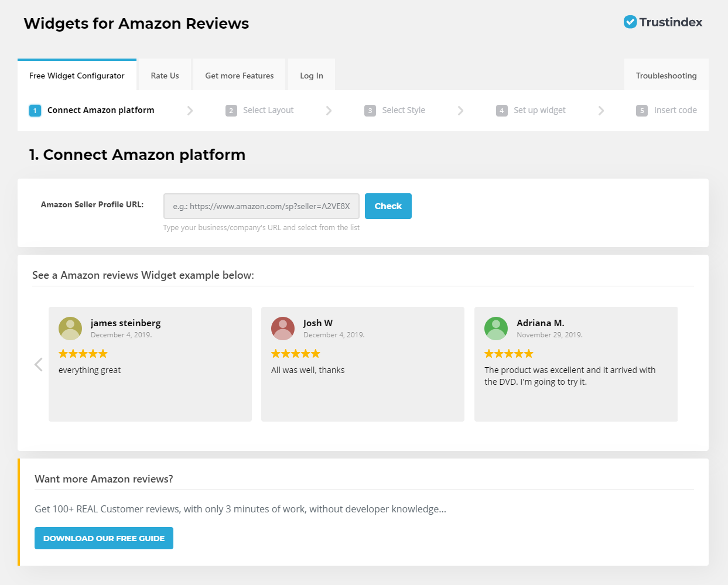Click james steinberg's avatar icon
Screen dimensions: 728x585
tap(70, 329)
